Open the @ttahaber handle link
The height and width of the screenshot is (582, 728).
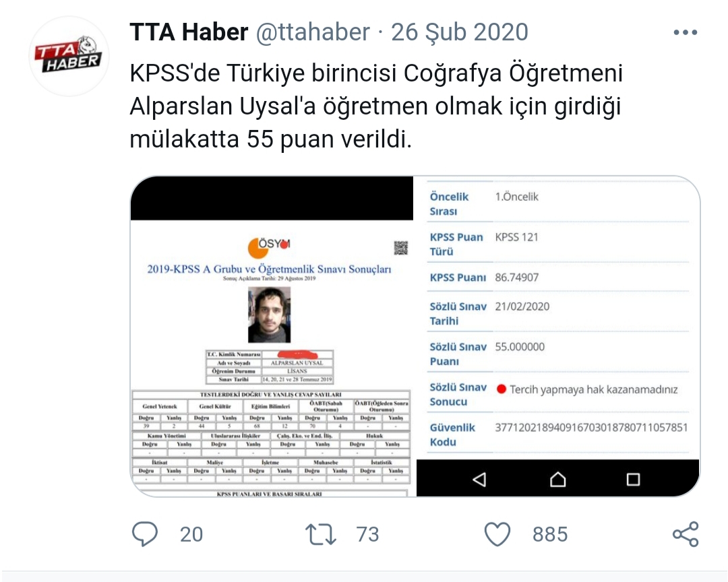[313, 32]
